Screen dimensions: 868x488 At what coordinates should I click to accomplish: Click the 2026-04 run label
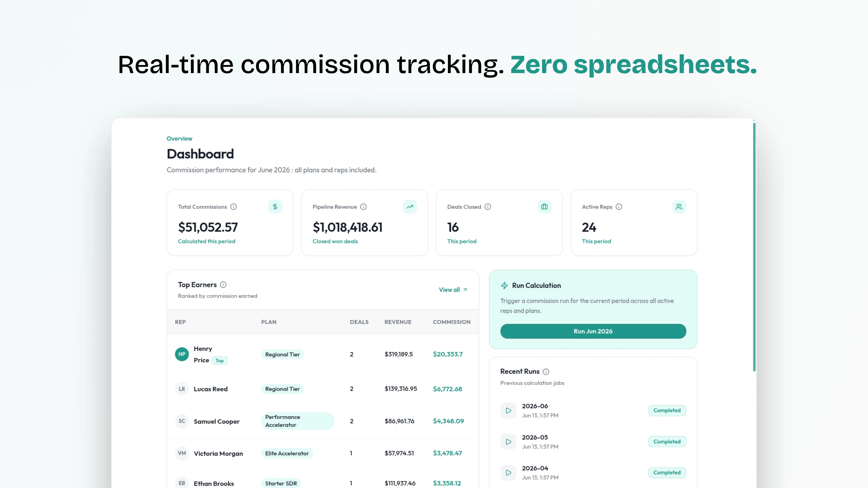(x=535, y=468)
